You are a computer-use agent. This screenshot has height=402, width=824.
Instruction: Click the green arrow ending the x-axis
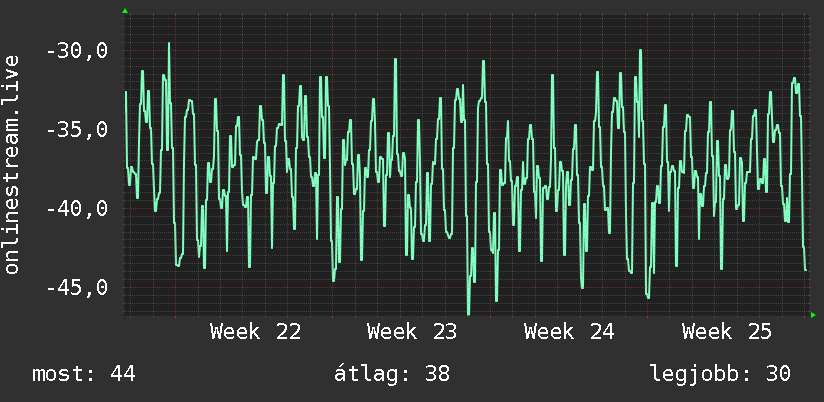(x=813, y=315)
